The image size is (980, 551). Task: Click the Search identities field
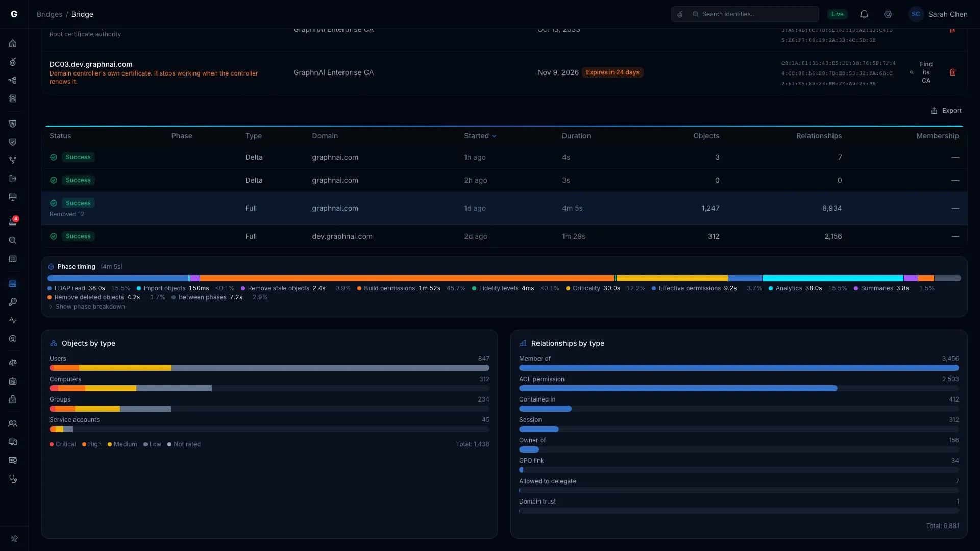click(745, 14)
